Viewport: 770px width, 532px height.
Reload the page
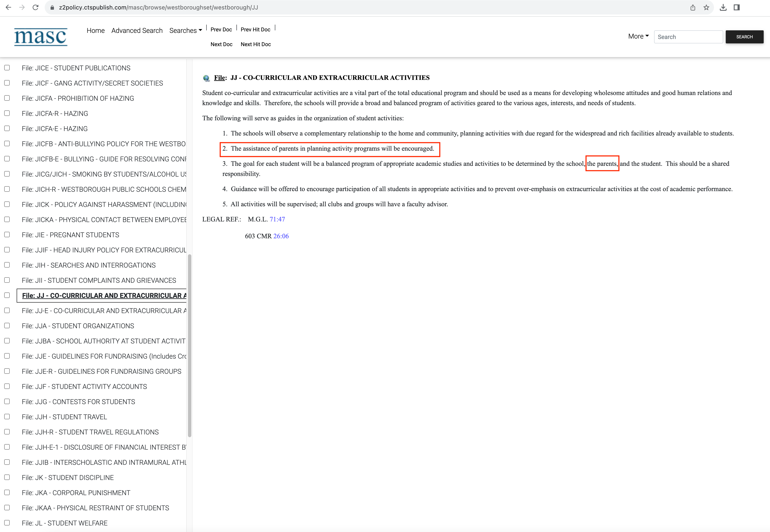[x=35, y=7]
